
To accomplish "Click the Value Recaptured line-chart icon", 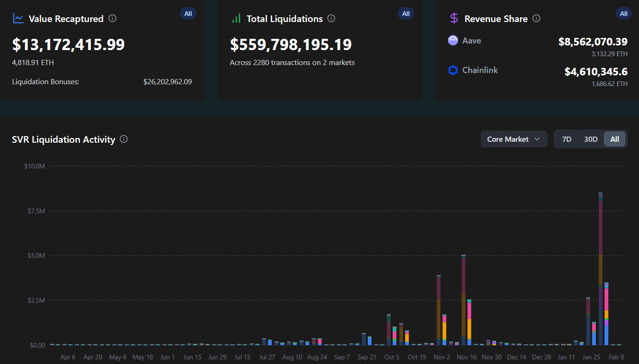I will click(18, 19).
